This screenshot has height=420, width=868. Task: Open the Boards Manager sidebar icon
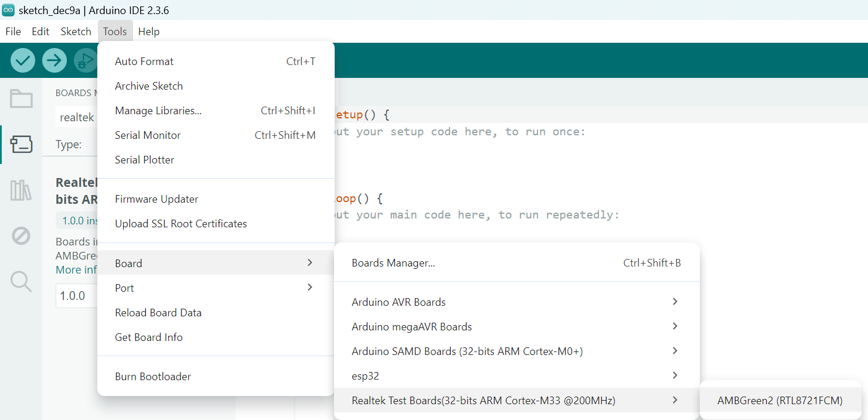21,144
